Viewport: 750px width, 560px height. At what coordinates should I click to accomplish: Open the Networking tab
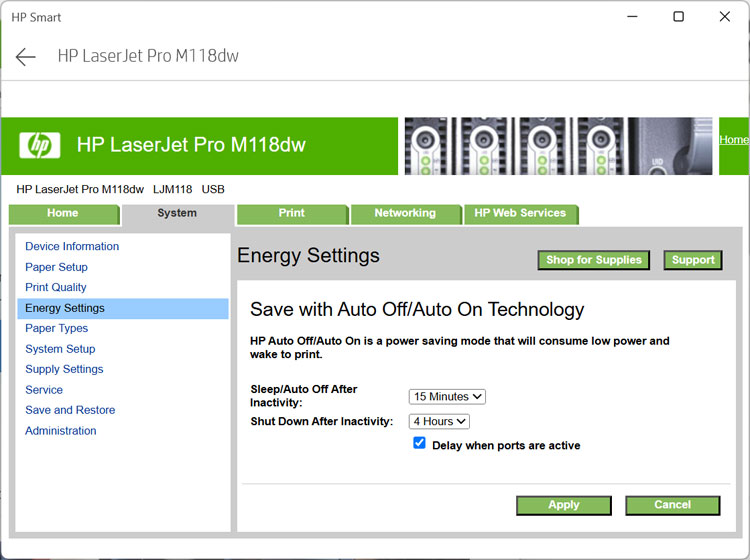(405, 213)
